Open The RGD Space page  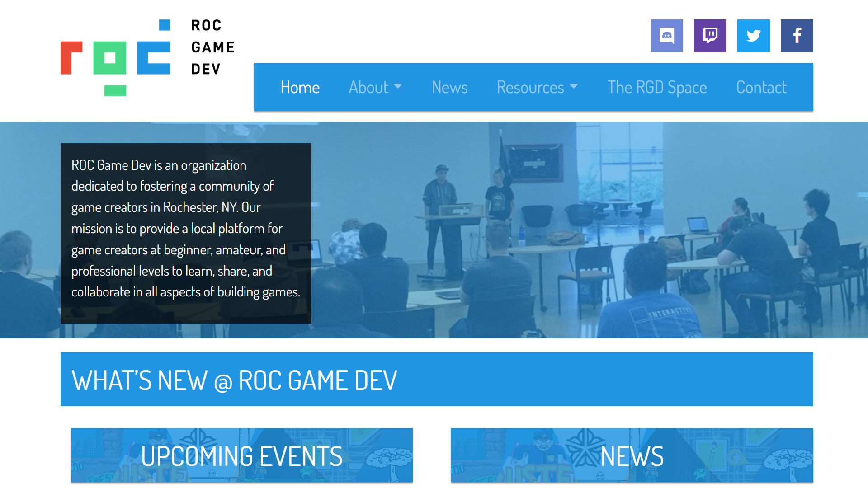657,87
